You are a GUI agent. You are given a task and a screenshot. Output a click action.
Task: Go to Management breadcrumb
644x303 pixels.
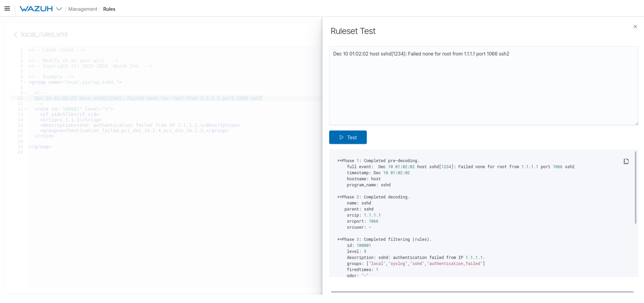point(83,9)
